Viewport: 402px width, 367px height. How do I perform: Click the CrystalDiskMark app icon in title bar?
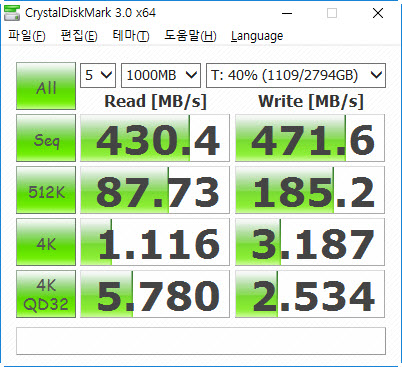12,13
